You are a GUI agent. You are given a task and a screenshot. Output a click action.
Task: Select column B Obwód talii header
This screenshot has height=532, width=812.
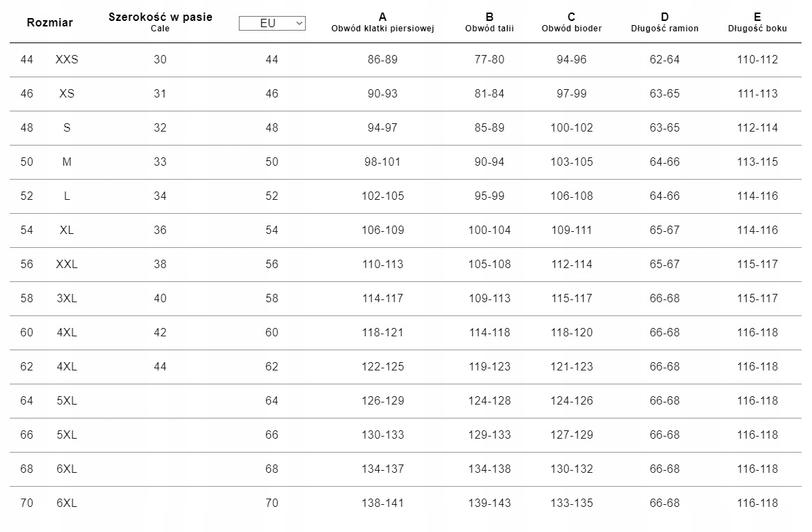490,22
